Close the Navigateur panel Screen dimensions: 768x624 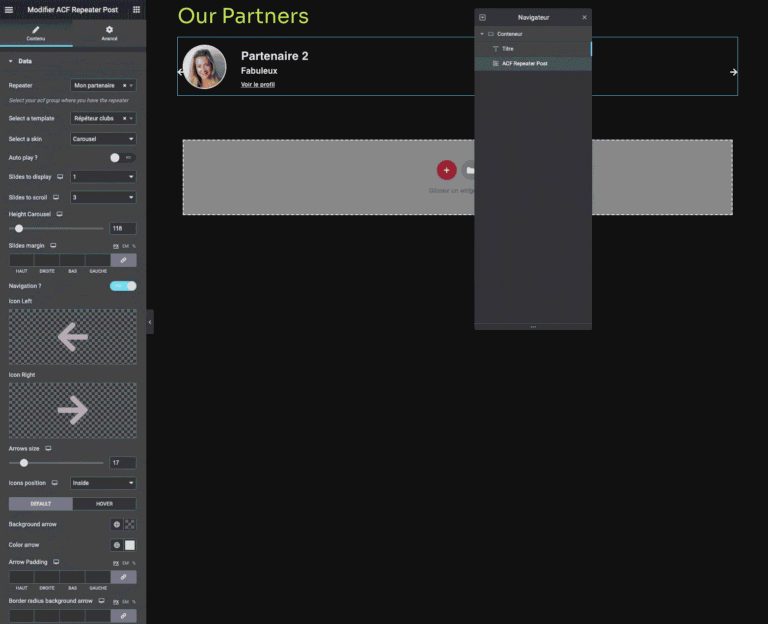click(x=584, y=17)
